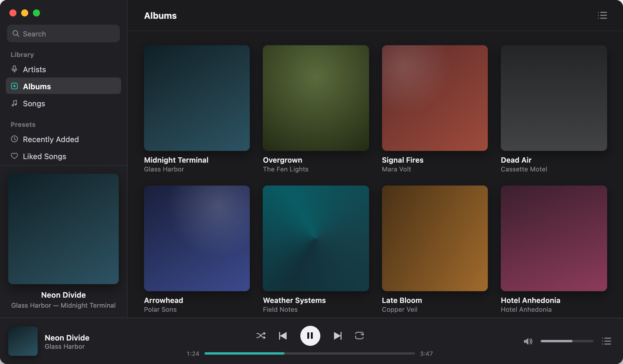Click the sidebar now-playing artwork
Screen dimensions: 623x364
(x=63, y=229)
